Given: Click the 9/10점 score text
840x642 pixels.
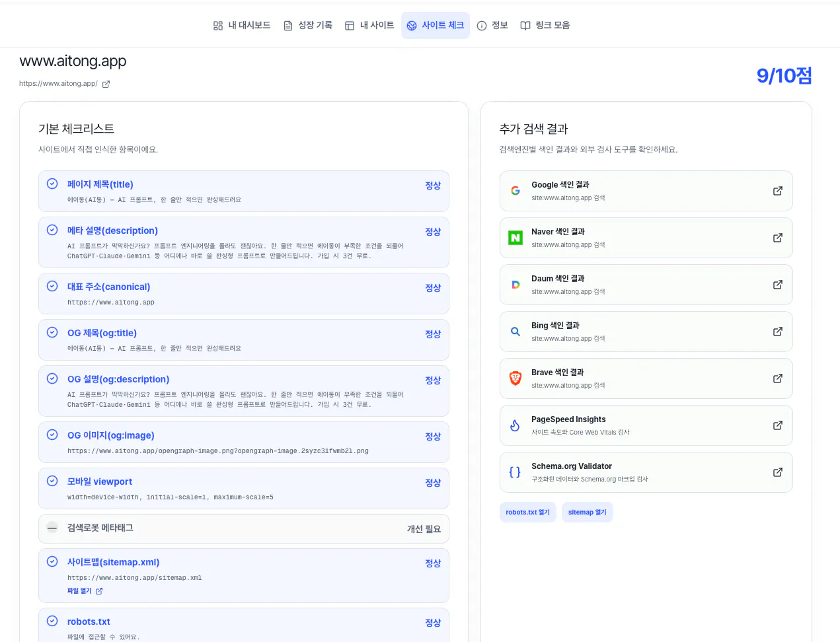Looking at the screenshot, I should [784, 75].
